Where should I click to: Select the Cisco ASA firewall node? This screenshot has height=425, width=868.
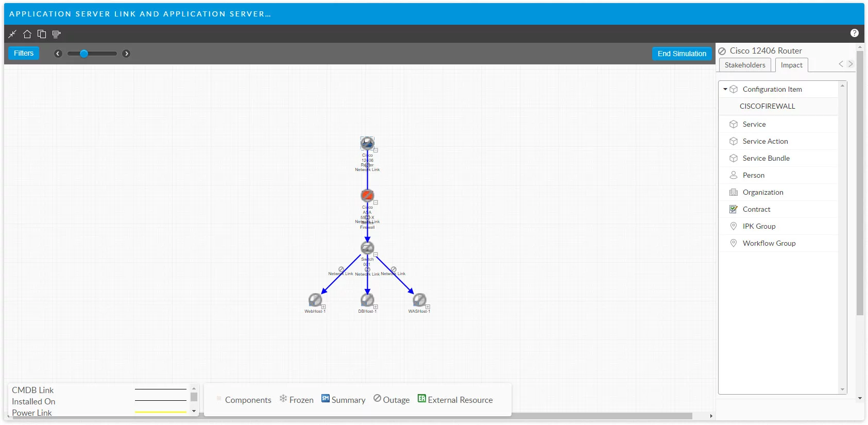click(367, 195)
